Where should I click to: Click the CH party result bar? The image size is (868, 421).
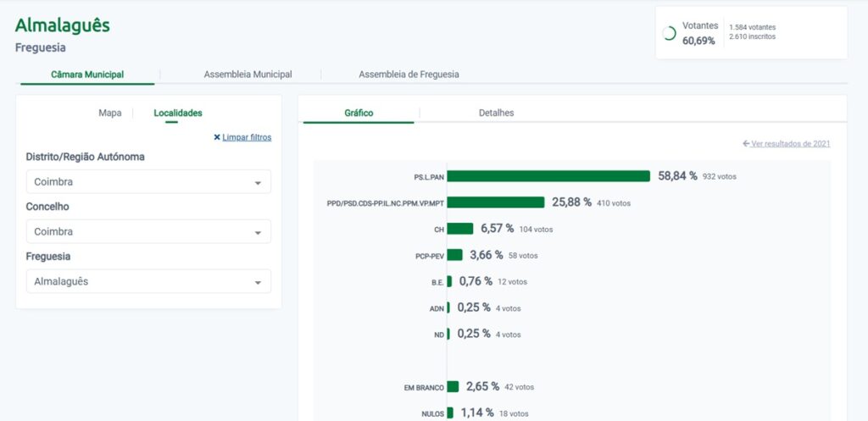click(460, 229)
